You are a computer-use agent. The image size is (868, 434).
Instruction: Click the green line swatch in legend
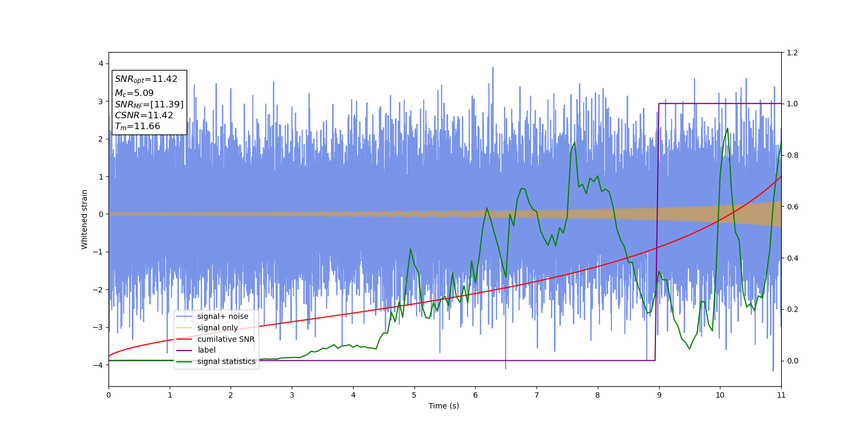click(x=184, y=362)
